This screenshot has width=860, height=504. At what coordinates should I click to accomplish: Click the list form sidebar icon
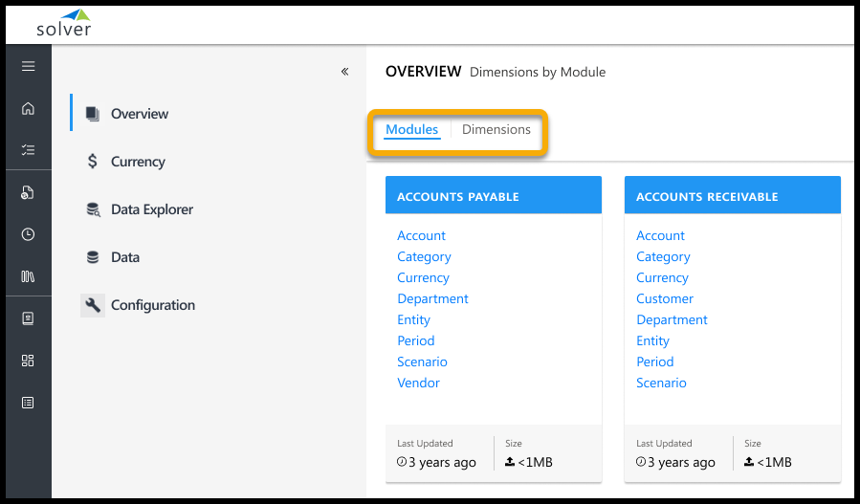coord(28,403)
